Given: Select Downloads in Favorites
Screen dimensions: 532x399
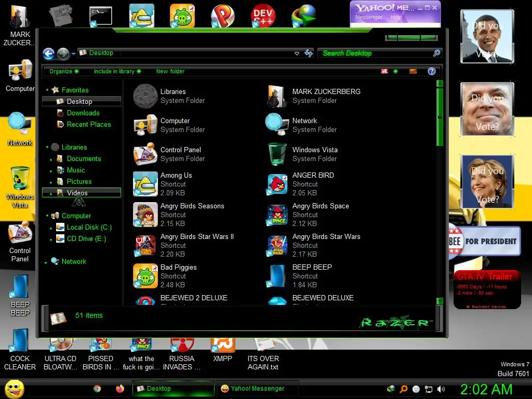Looking at the screenshot, I should (83, 113).
